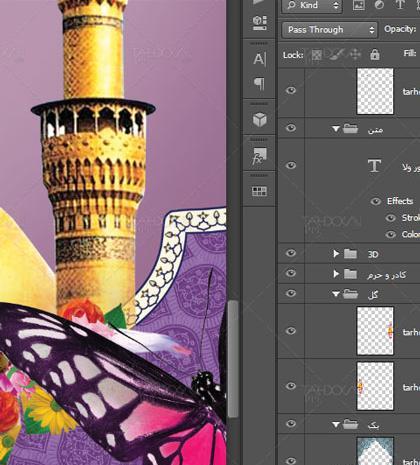Hide the متن group
The image size is (420, 465).
pos(291,128)
